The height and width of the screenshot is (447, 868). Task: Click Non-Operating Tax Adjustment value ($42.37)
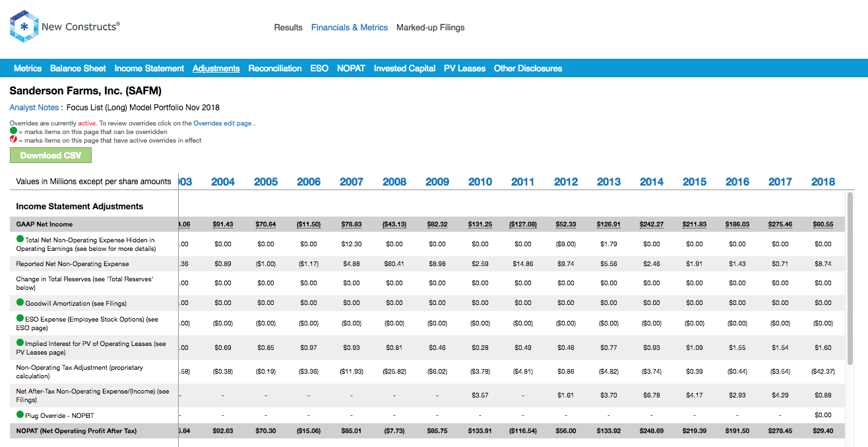click(x=823, y=372)
